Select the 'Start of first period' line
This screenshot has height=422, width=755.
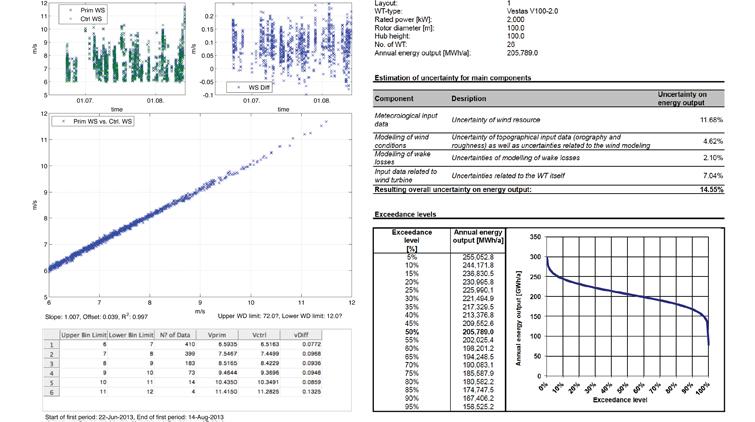tap(134, 417)
